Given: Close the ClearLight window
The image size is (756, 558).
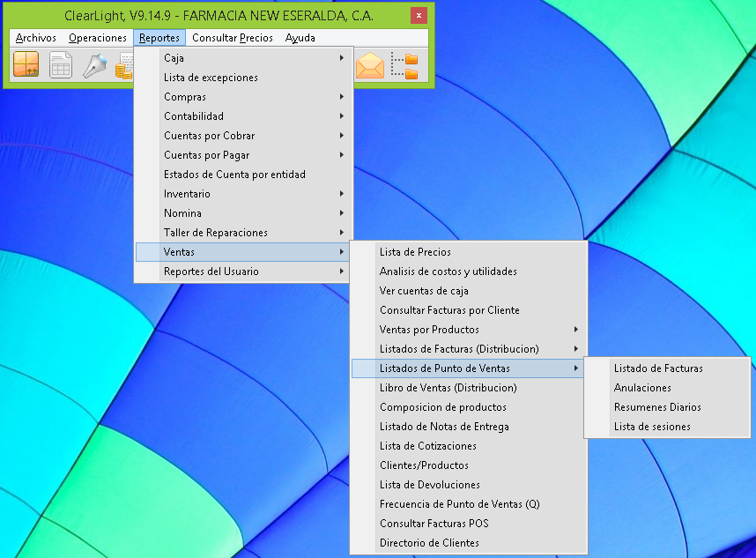Looking at the screenshot, I should [419, 16].
